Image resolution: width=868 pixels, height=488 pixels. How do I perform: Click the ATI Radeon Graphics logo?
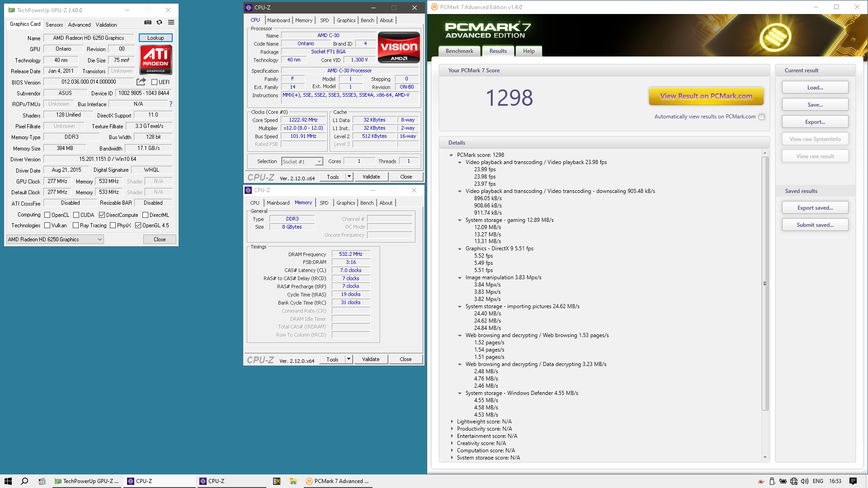point(156,60)
